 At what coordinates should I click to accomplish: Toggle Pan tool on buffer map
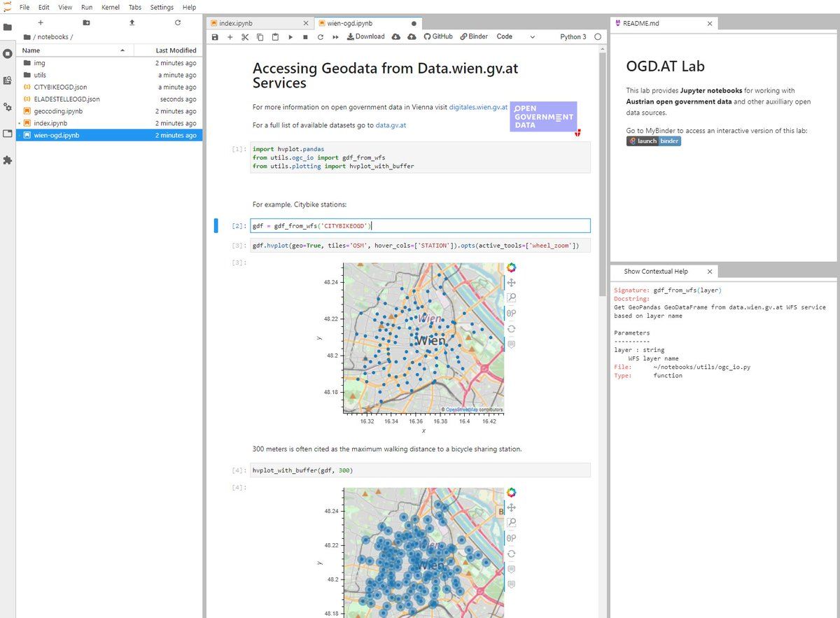tap(512, 507)
